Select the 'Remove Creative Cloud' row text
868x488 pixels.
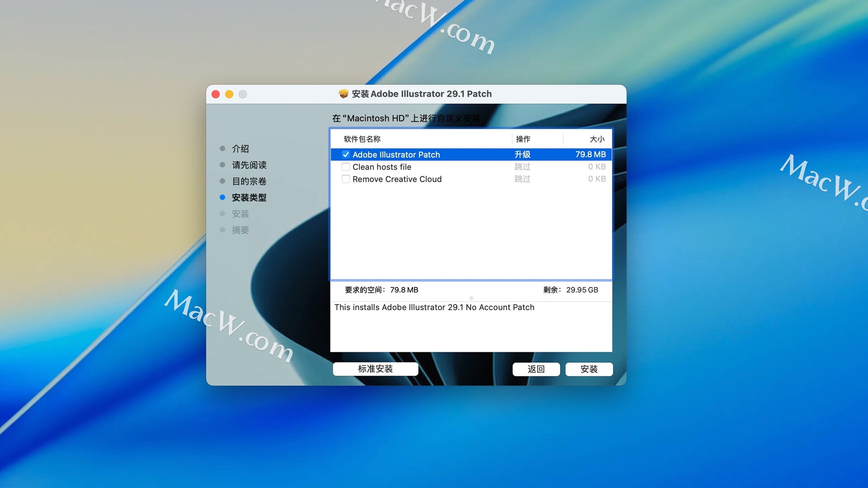(397, 179)
